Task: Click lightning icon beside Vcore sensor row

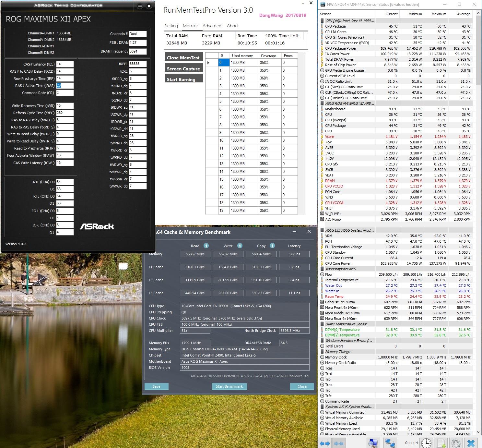Action: click(x=322, y=137)
